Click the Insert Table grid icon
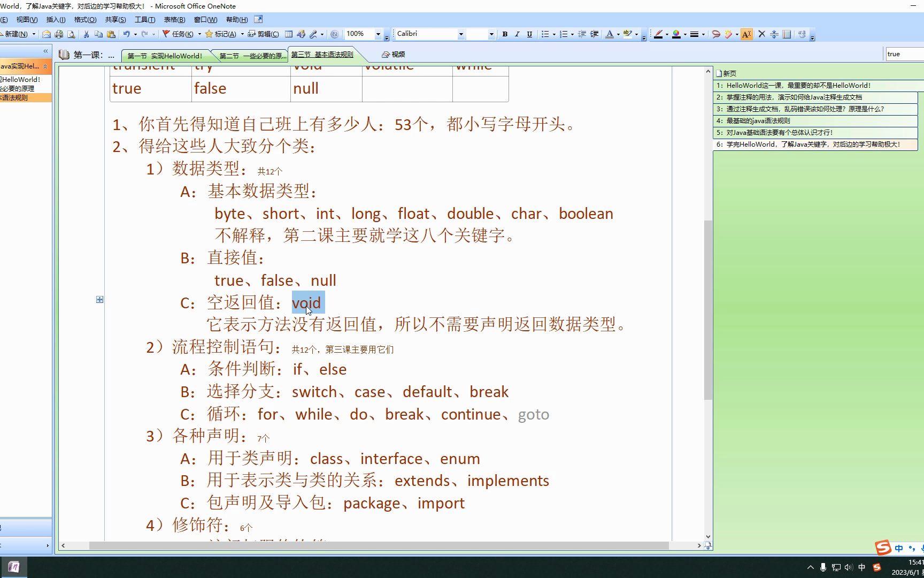This screenshot has height=578, width=924. coord(289,34)
